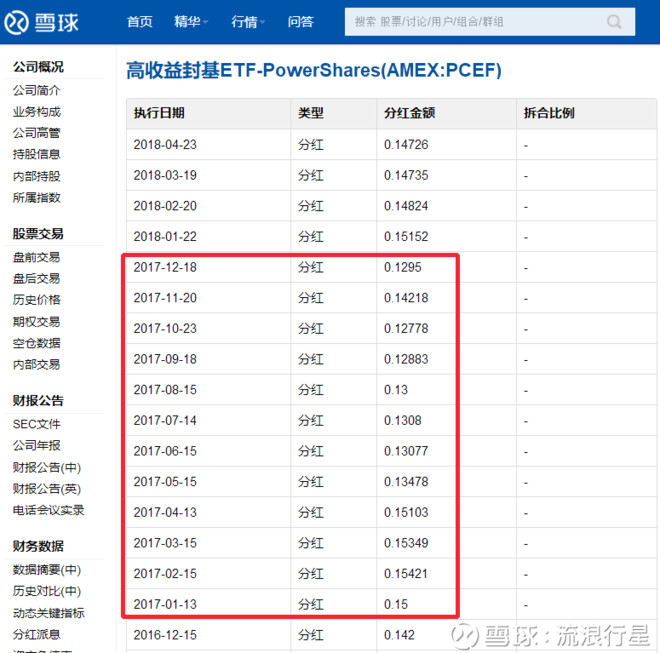Viewport: 660px width, 653px height.
Task: Select dividend amount 0.15349
Action: [406, 543]
